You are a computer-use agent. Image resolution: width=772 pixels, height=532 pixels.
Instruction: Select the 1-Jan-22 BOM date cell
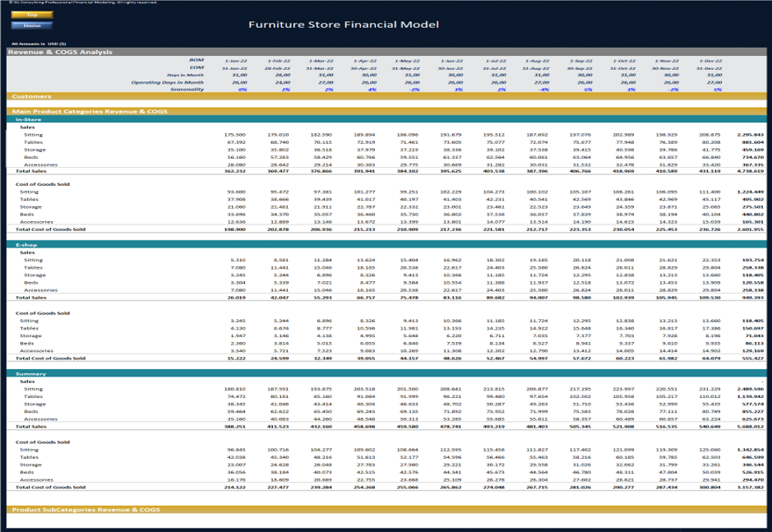236,61
